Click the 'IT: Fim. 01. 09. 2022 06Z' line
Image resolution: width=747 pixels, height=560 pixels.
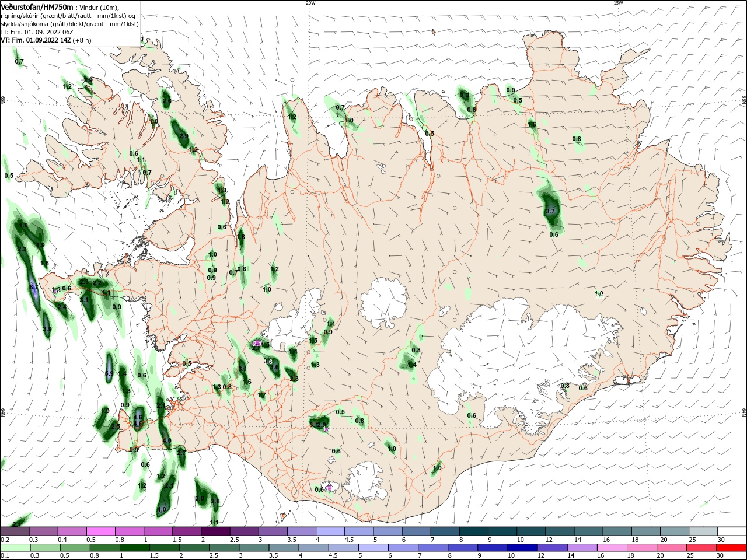pyautogui.click(x=36, y=32)
